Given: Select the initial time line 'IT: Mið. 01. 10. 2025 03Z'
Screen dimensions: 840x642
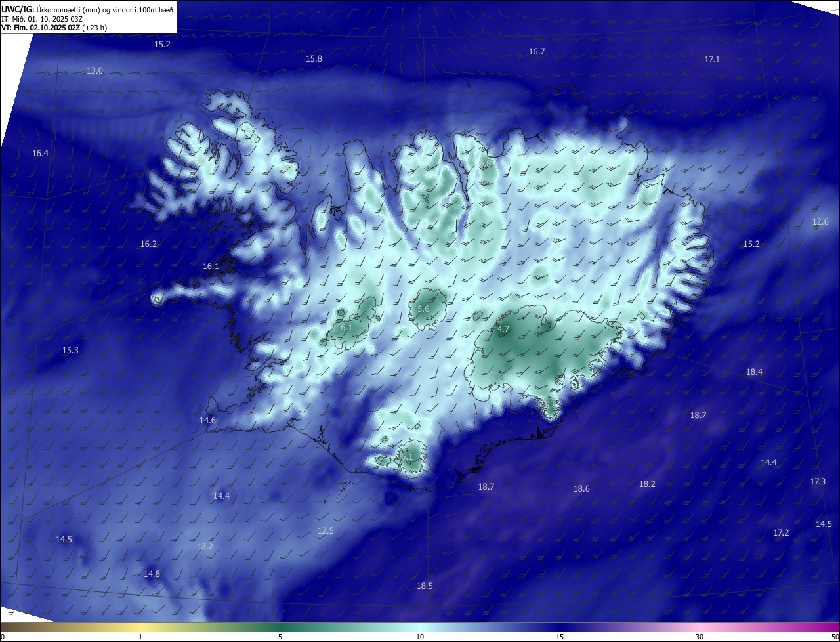Looking at the screenshot, I should tap(43, 18).
